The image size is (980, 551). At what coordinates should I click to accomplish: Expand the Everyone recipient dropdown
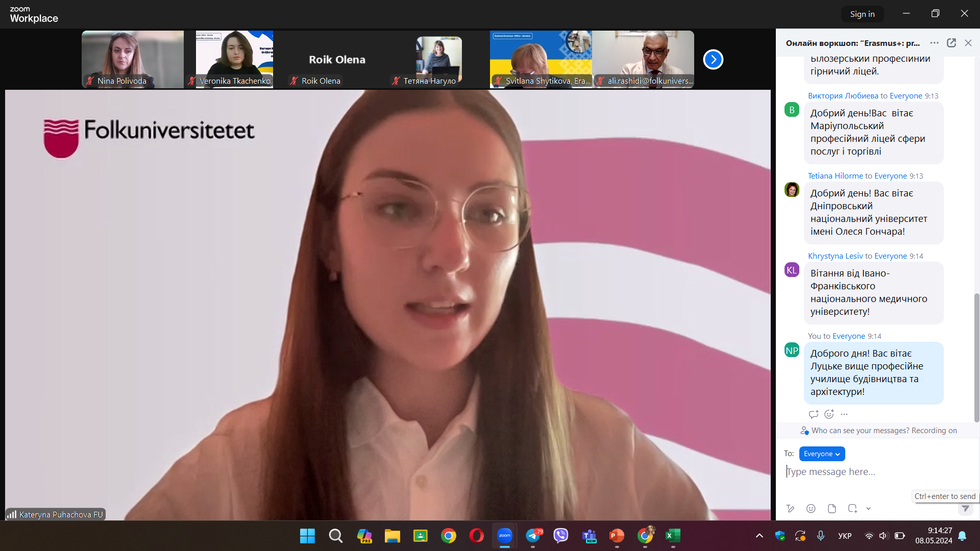click(822, 454)
